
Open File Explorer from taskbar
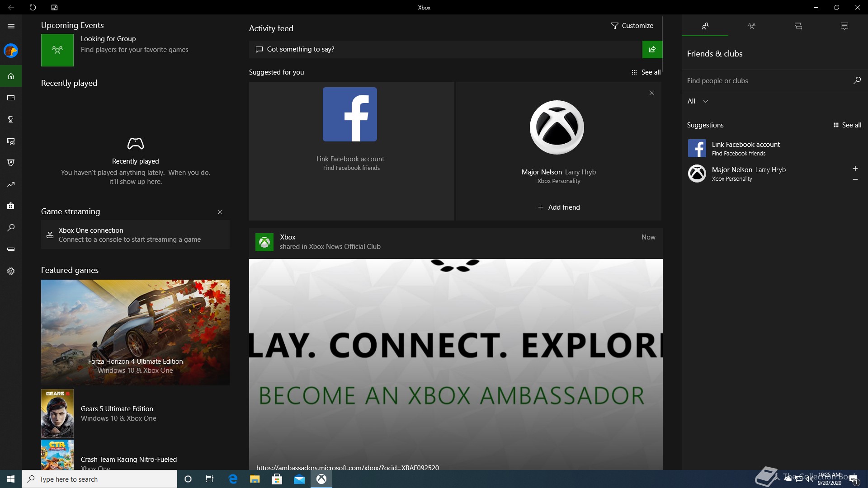pos(255,479)
